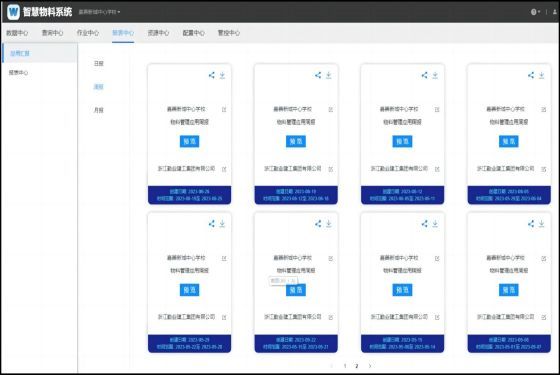Image resolution: width=560 pixels, height=375 pixels.
Task: Open the 数据中心 tab
Action: tap(17, 33)
